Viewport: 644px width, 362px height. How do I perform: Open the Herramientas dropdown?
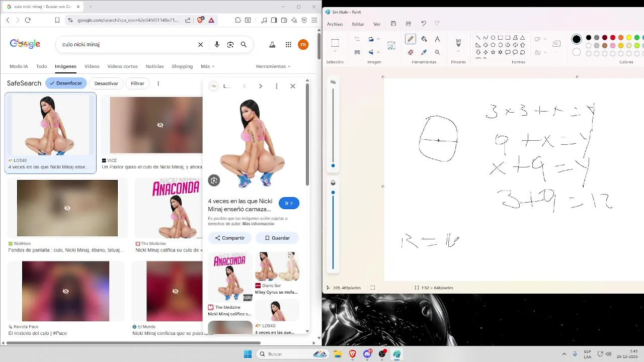[273, 66]
